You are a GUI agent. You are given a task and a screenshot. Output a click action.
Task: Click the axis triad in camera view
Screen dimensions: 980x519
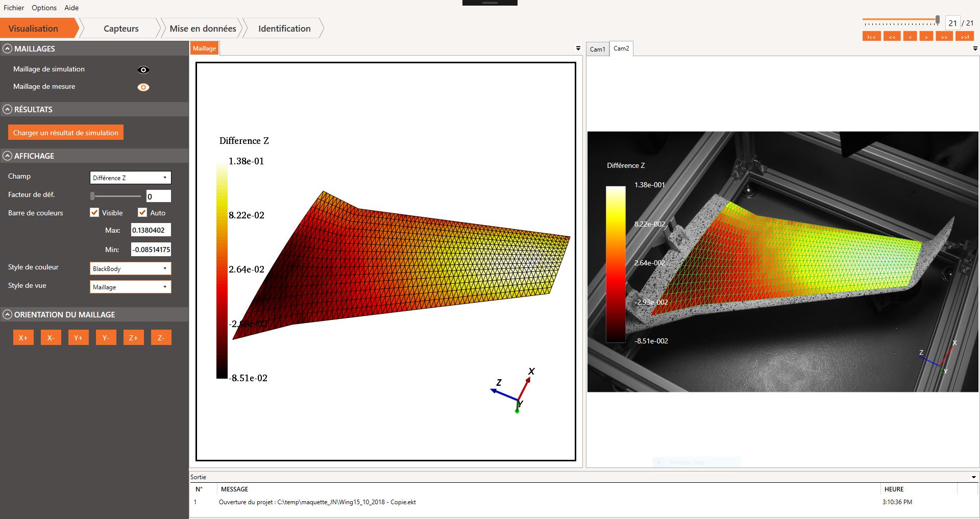tap(938, 357)
